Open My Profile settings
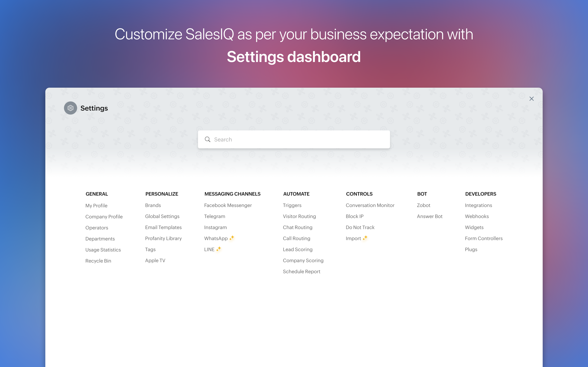Viewport: 588px width, 367px height. point(96,205)
